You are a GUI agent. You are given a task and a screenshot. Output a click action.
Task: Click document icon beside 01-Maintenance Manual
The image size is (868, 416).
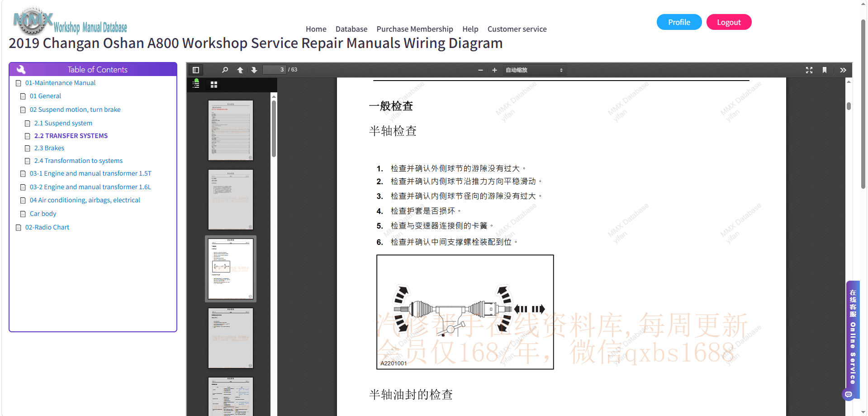19,83
